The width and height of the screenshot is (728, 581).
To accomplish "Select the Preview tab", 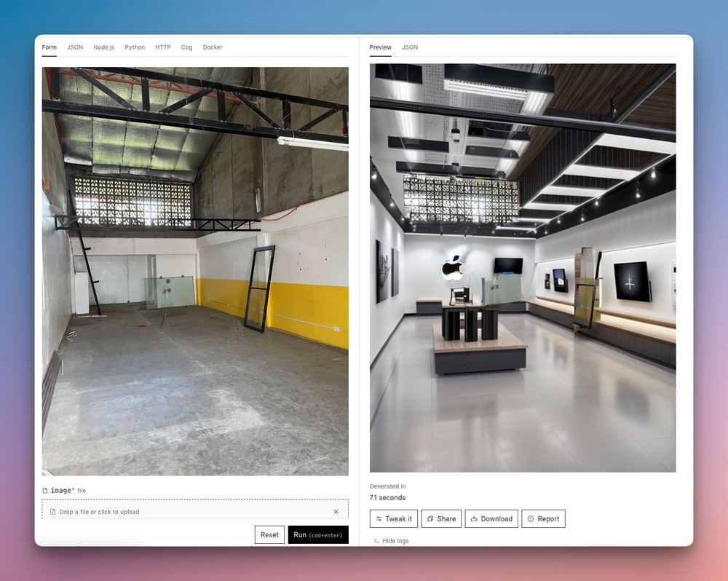I will pos(381,47).
